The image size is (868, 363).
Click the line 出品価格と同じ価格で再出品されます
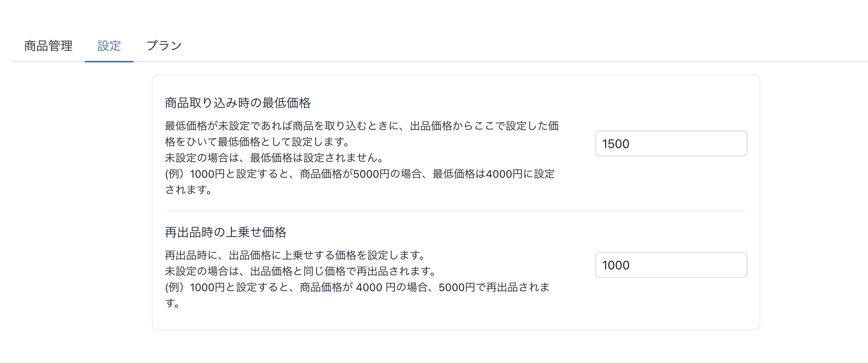[300, 271]
